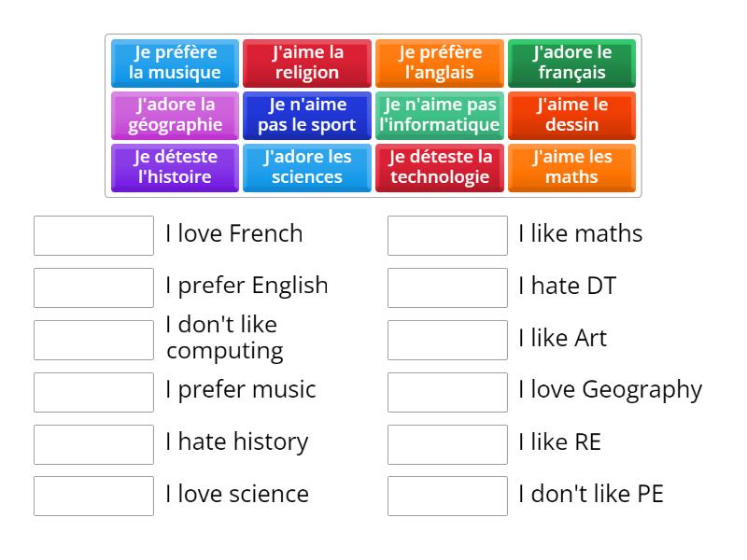Image resolution: width=747 pixels, height=560 pixels.
Task: Choose the 'J'adore le français' tile
Action: (571, 63)
